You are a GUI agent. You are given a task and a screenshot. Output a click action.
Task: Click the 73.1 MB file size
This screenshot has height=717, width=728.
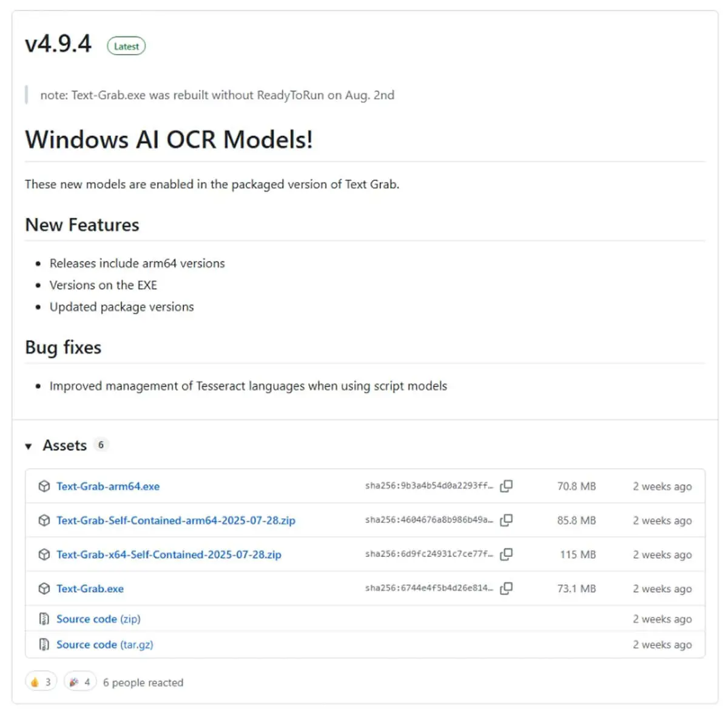tap(576, 588)
